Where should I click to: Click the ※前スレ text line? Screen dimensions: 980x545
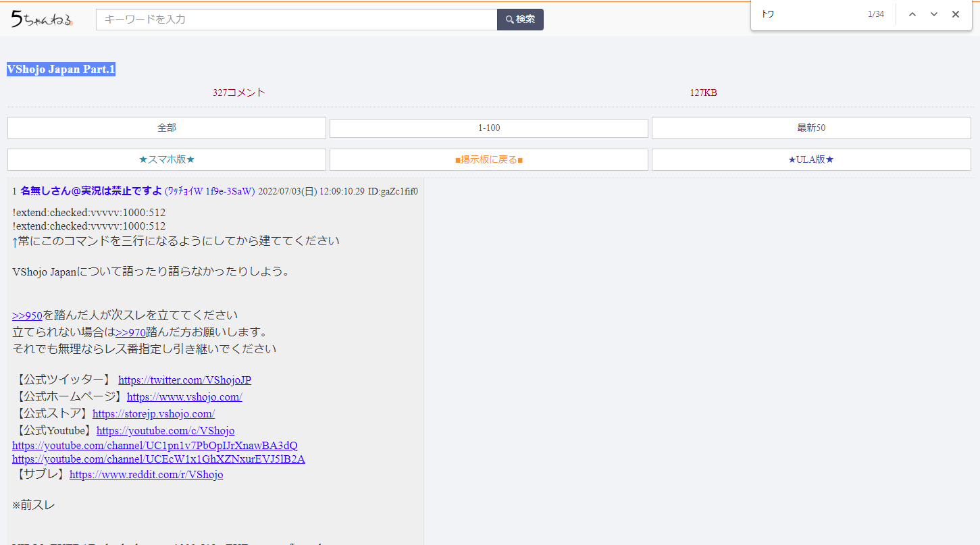[34, 505]
